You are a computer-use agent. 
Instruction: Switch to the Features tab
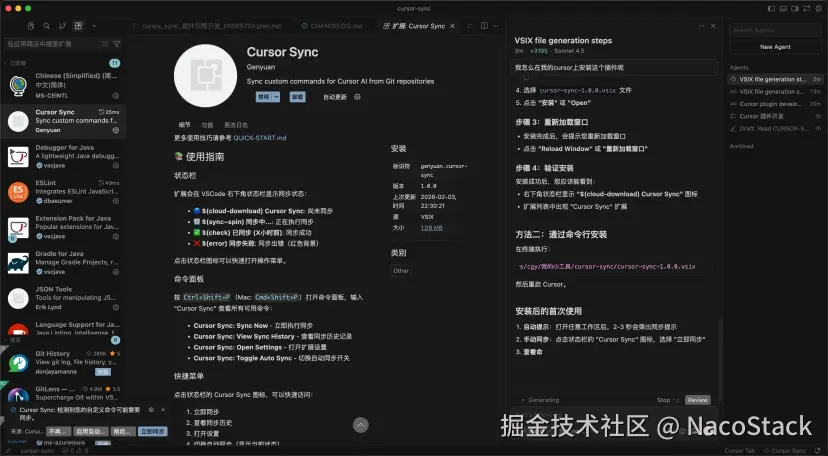pyautogui.click(x=207, y=125)
